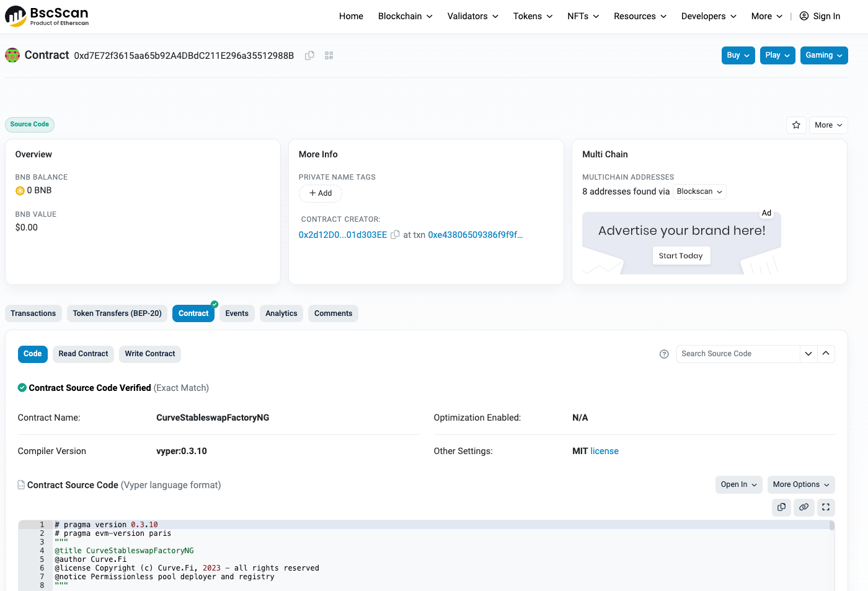Open the Tokens dropdown
The image size is (868, 591).
tap(533, 16)
